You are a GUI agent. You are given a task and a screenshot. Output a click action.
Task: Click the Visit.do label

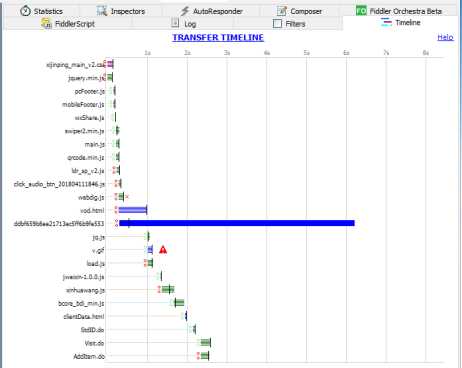pos(94,343)
